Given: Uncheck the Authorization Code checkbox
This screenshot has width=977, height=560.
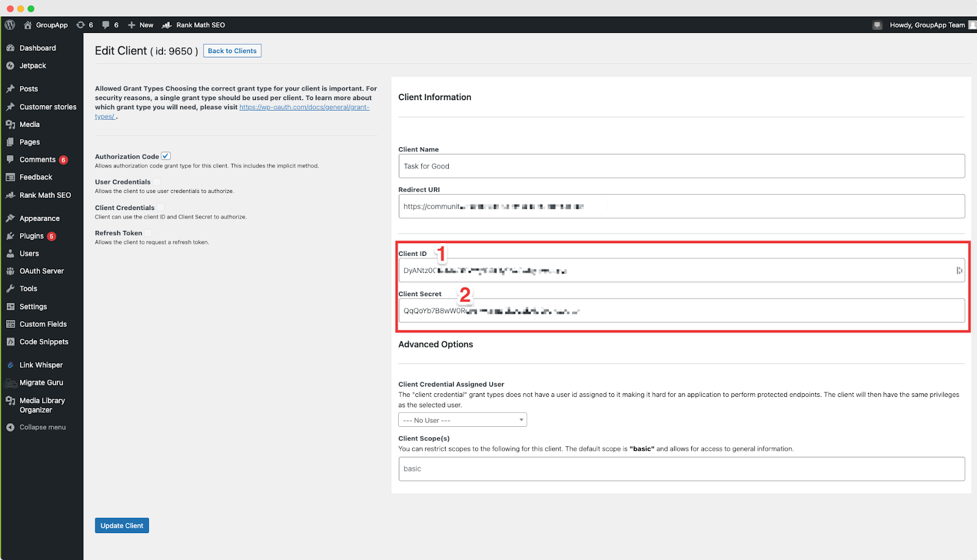Looking at the screenshot, I should tap(166, 156).
